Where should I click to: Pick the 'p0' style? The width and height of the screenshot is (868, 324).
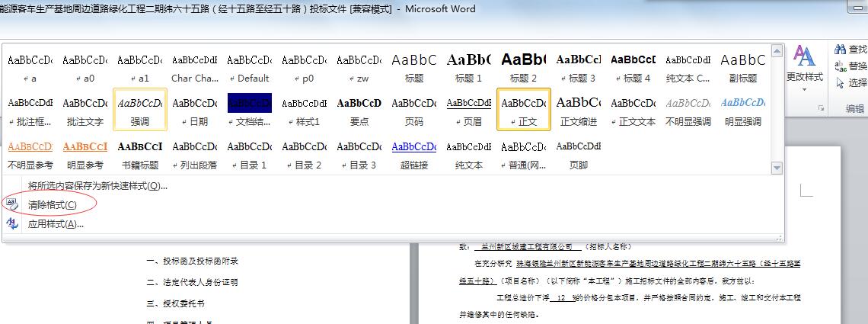pos(305,66)
